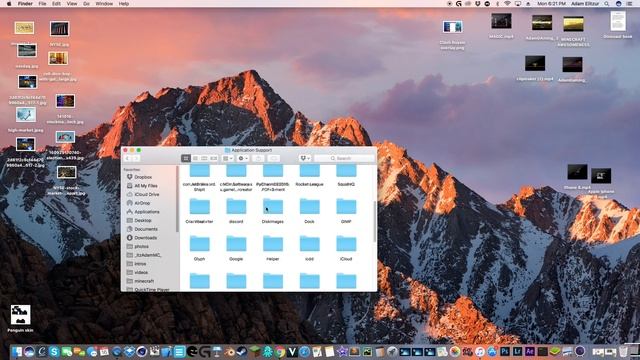Open the Help menu
640x360 pixels.
click(124, 4)
